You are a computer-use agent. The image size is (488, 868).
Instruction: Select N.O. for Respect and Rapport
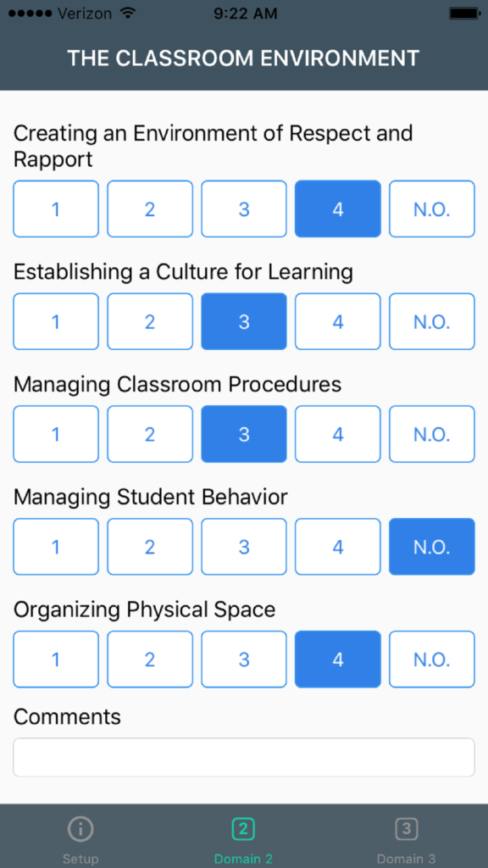(431, 209)
